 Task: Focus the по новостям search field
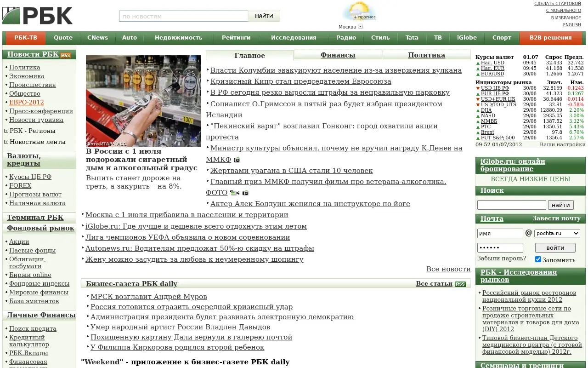click(x=184, y=16)
